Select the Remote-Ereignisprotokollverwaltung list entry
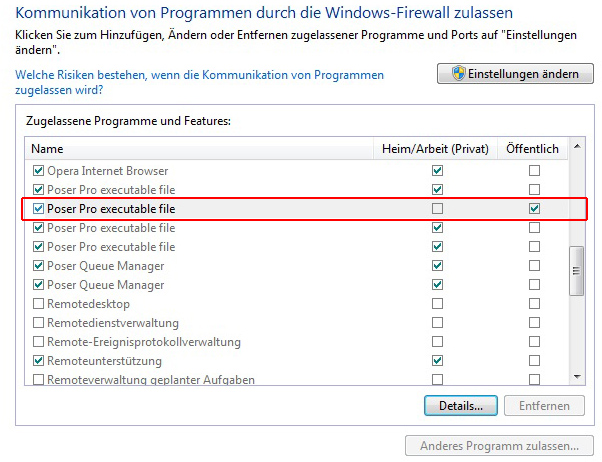 [144, 342]
